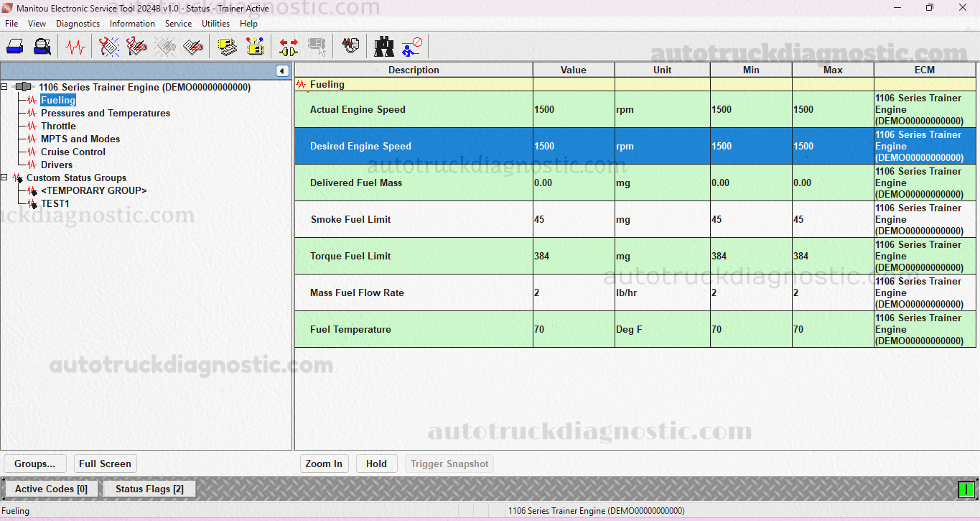Image resolution: width=980 pixels, height=521 pixels.
Task: Click the Unit column header
Action: tap(663, 70)
